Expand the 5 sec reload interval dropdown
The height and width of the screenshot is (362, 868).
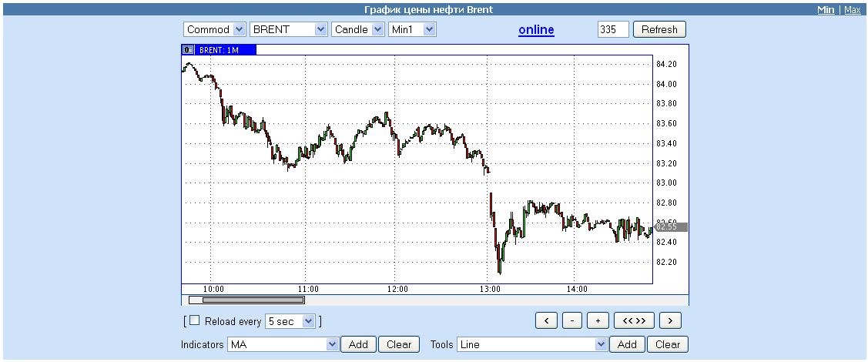[290, 321]
